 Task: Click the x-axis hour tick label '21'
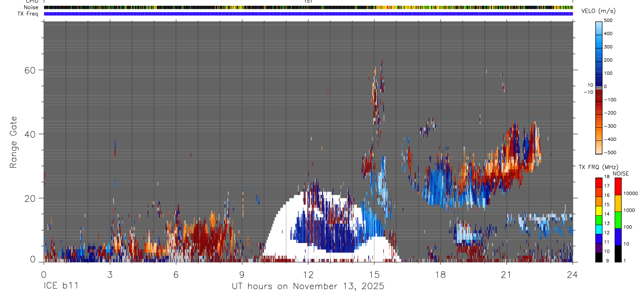point(507,274)
